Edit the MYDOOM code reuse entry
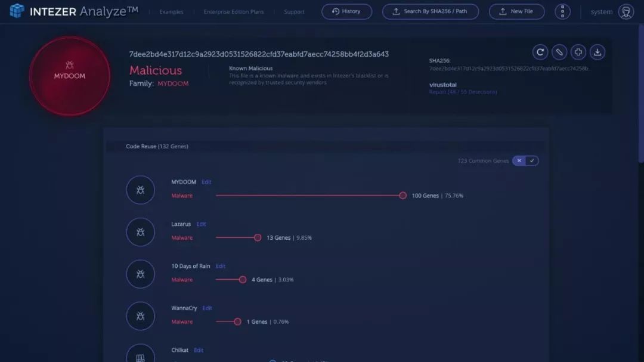644x362 pixels. click(206, 182)
